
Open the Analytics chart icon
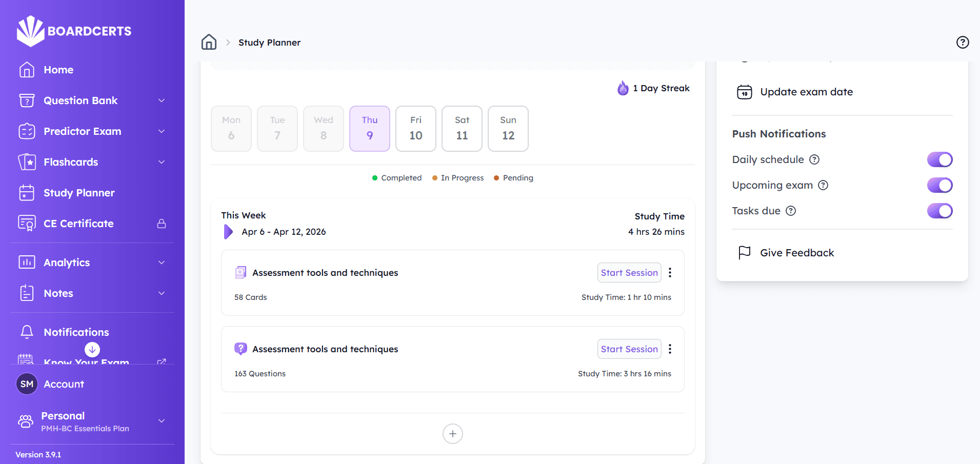pyautogui.click(x=26, y=262)
